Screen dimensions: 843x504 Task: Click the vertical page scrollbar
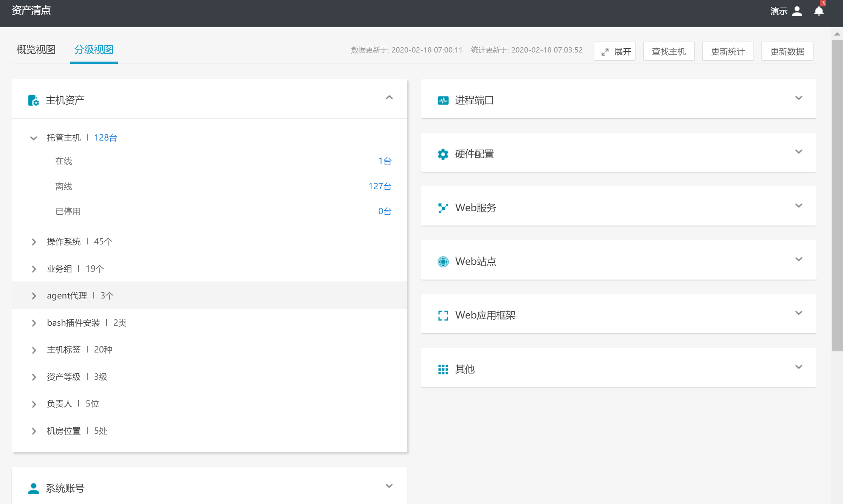[x=837, y=195]
